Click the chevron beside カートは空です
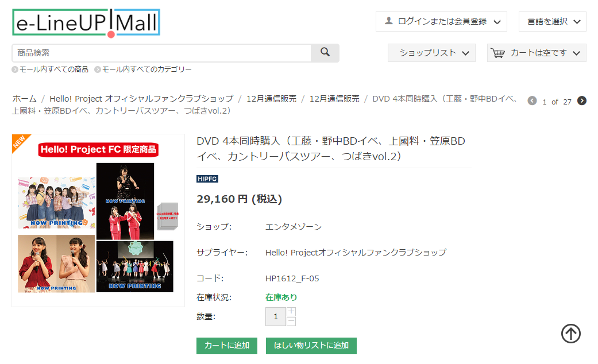 pos(577,53)
